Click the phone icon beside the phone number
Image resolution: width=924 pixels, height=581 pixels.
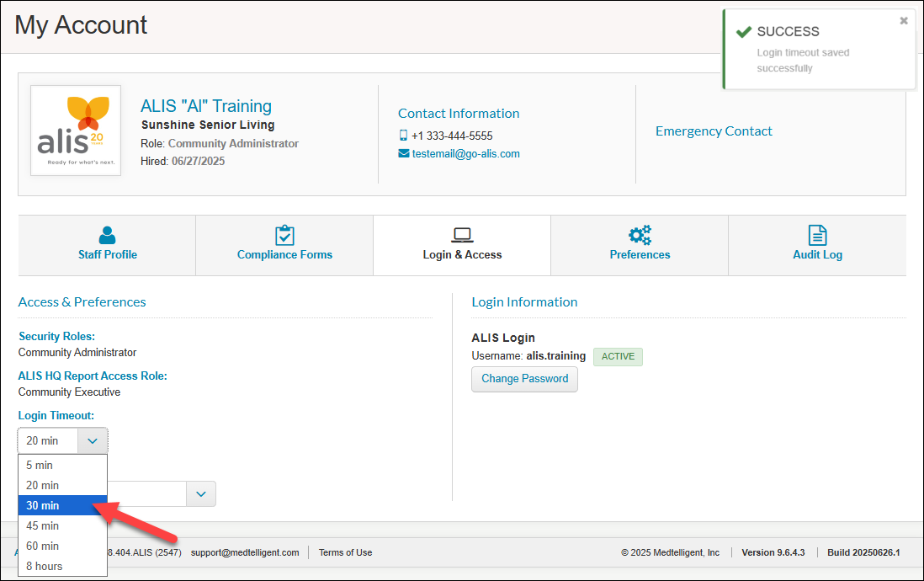tap(404, 135)
